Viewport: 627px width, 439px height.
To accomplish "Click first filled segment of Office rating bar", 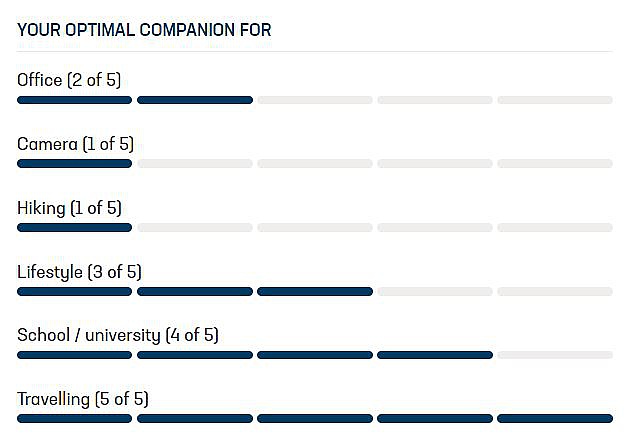I will pyautogui.click(x=75, y=100).
